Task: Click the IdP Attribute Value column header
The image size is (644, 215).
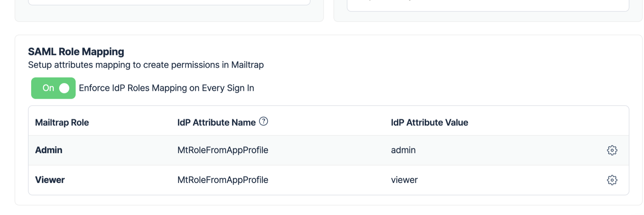Action: pos(430,122)
